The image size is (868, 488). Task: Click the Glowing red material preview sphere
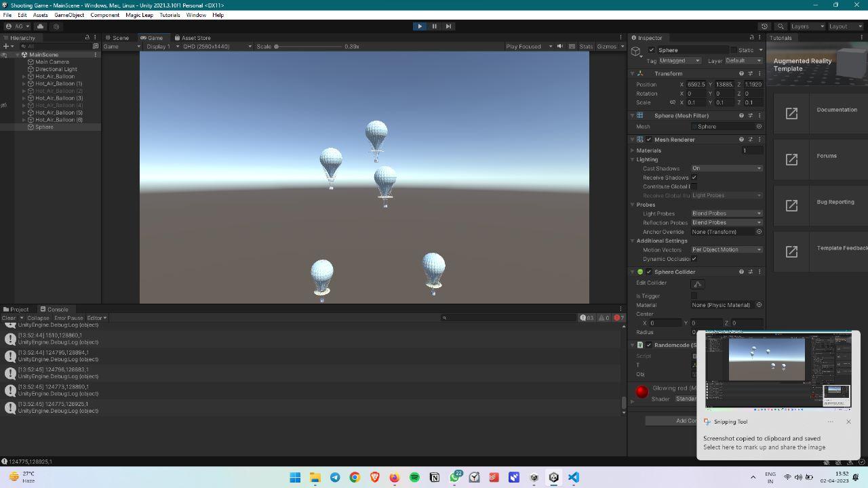tap(642, 392)
